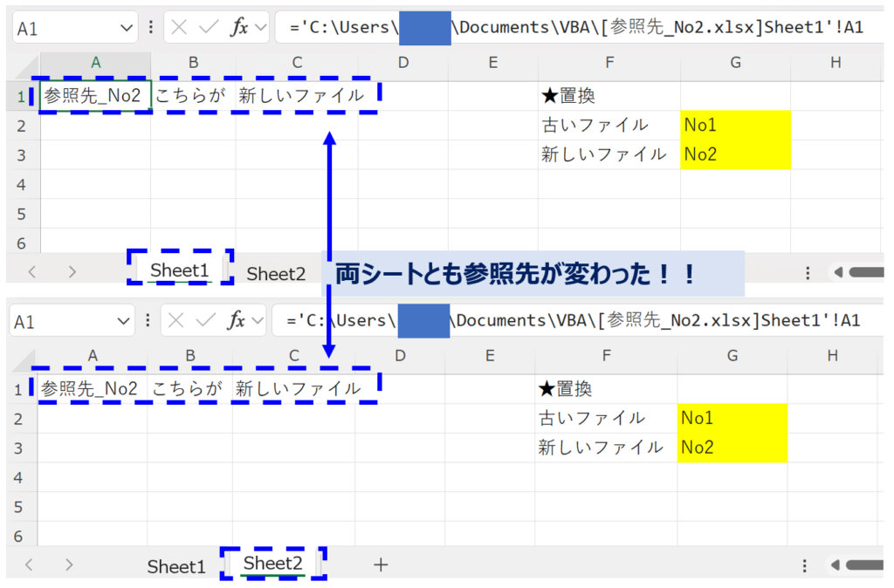Select cell 新しいファイル in row 1 of upper sheet
The height and width of the screenshot is (588, 894).
(297, 96)
